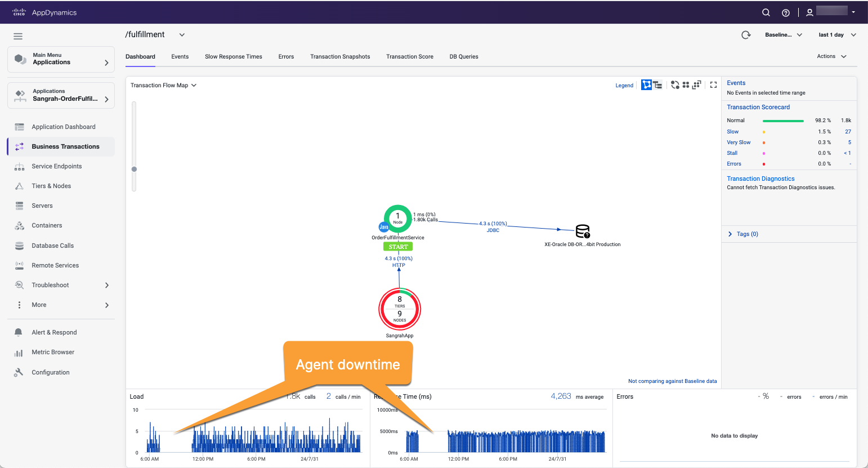Click the Containers sidebar icon
Screen dimensions: 868x468
[19, 226]
